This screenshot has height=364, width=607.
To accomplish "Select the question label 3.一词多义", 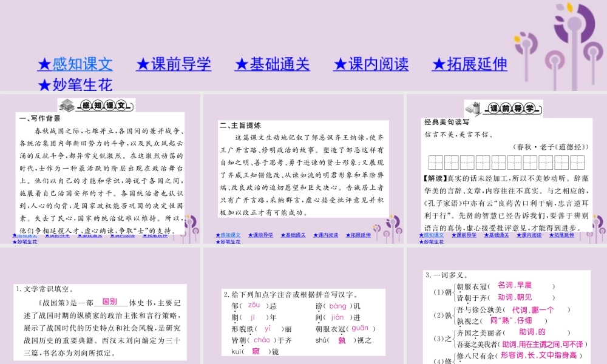I will [447, 275].
